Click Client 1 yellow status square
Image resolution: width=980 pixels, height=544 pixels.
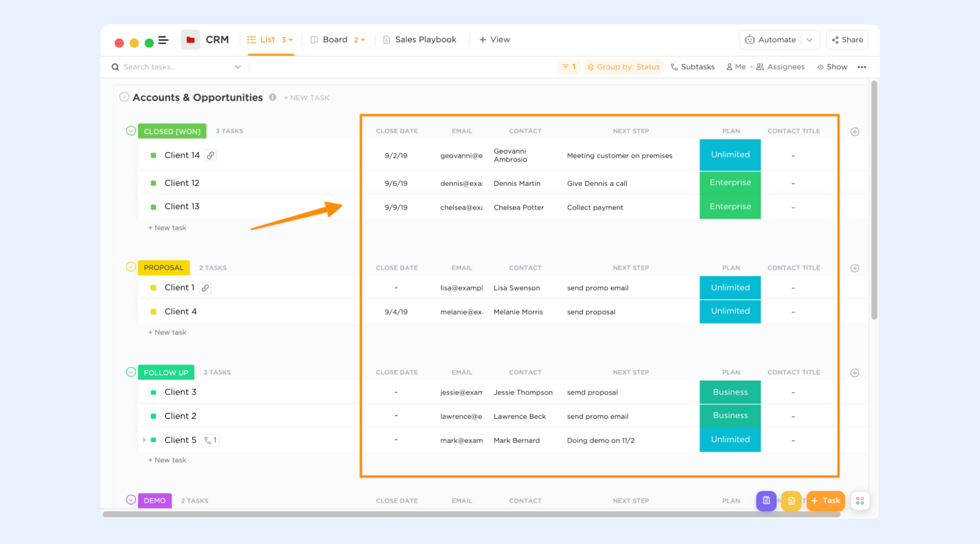(153, 288)
